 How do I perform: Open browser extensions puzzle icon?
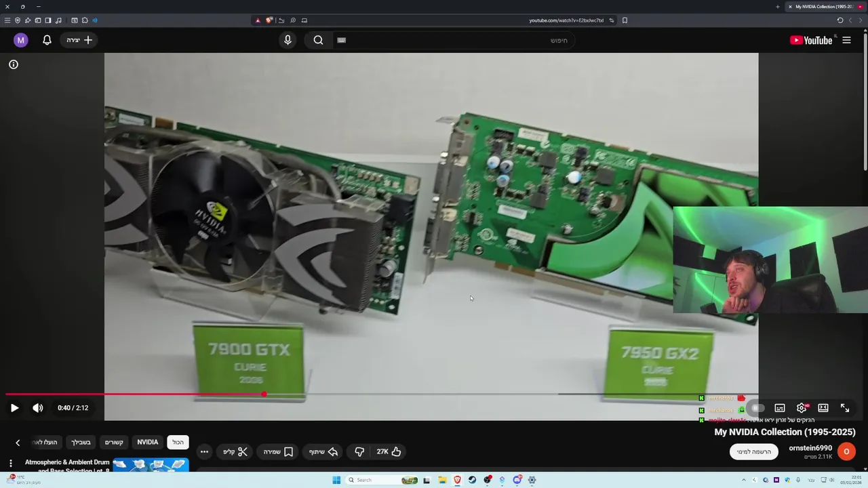tap(85, 20)
